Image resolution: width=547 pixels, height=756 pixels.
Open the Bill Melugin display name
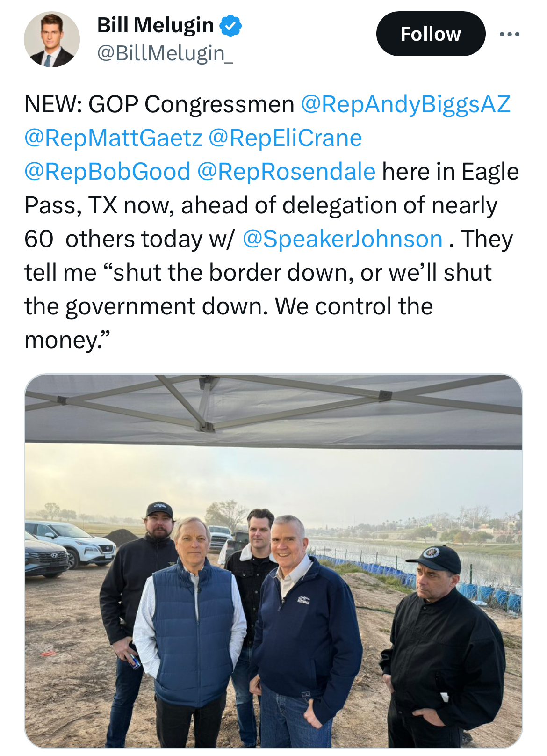pyautogui.click(x=156, y=25)
